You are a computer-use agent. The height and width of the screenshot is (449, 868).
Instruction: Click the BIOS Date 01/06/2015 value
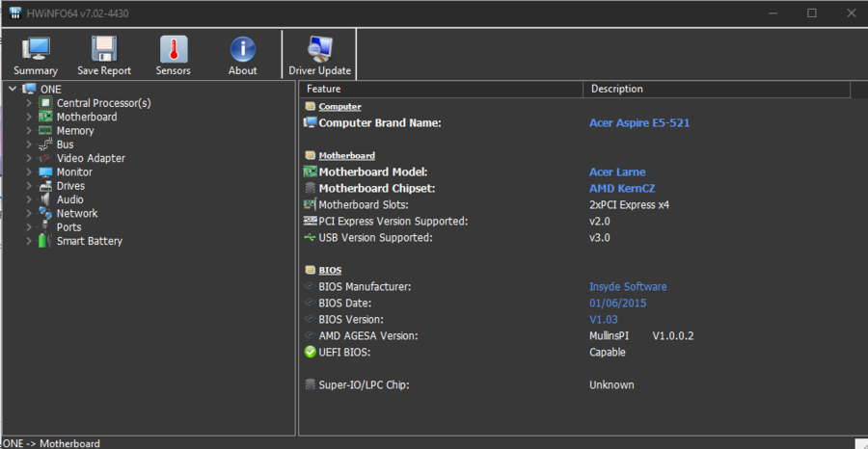618,303
